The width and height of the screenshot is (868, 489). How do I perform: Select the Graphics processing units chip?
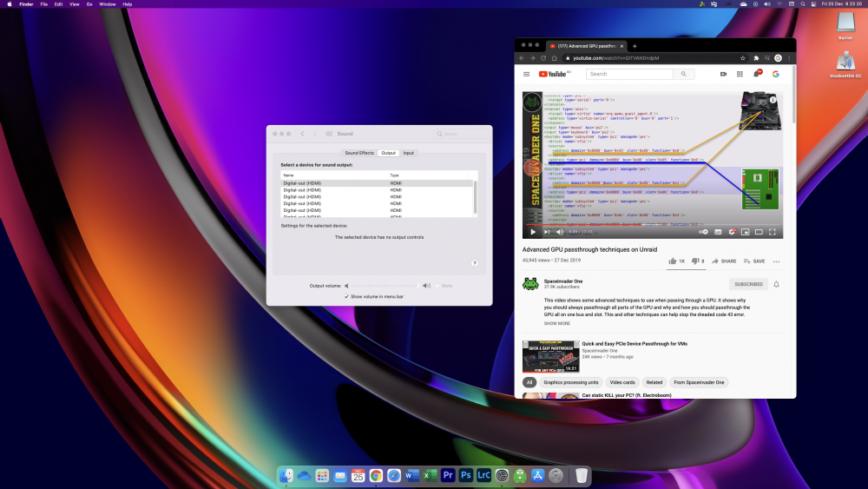point(571,382)
